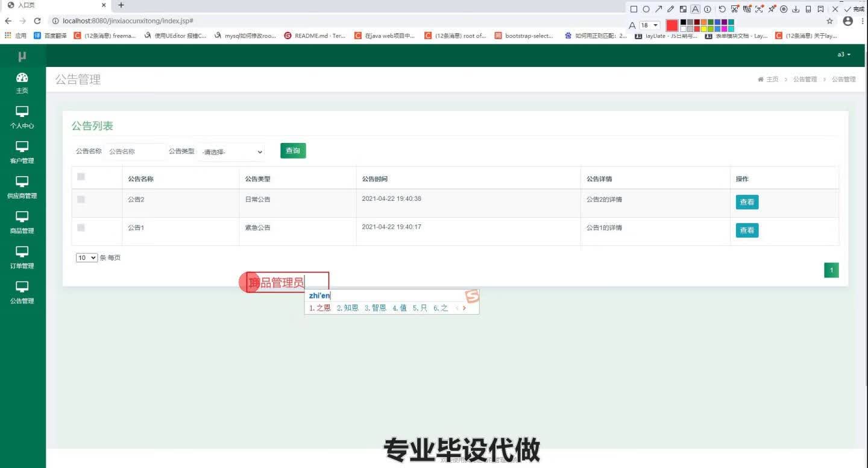Download the screenshot to file
Screen dimensions: 868x468
796,9
